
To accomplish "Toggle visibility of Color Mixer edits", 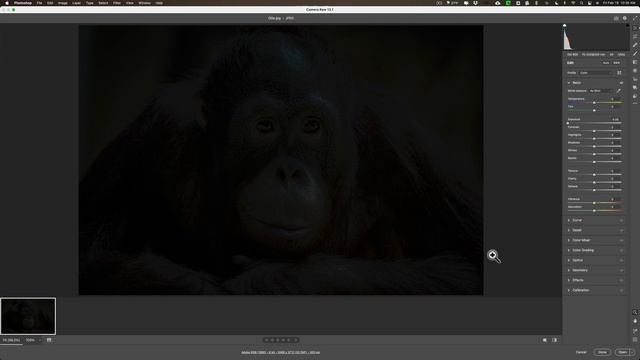I will click(621, 240).
